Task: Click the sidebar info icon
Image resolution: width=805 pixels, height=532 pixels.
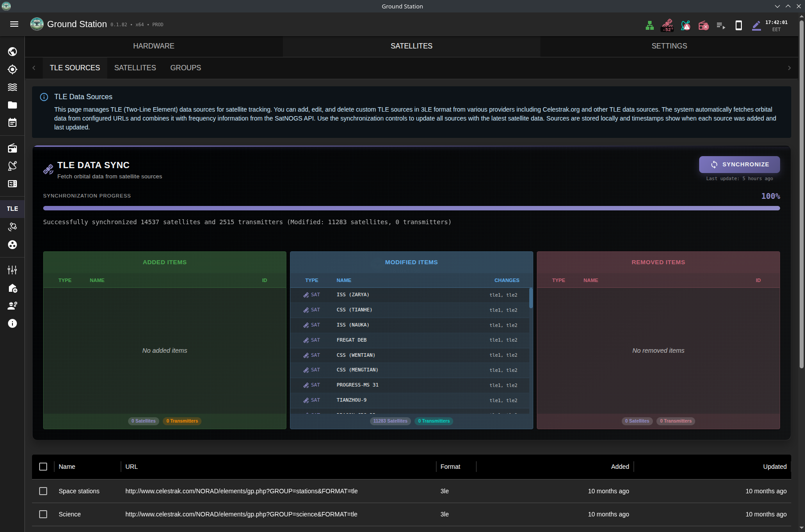Action: tap(12, 323)
